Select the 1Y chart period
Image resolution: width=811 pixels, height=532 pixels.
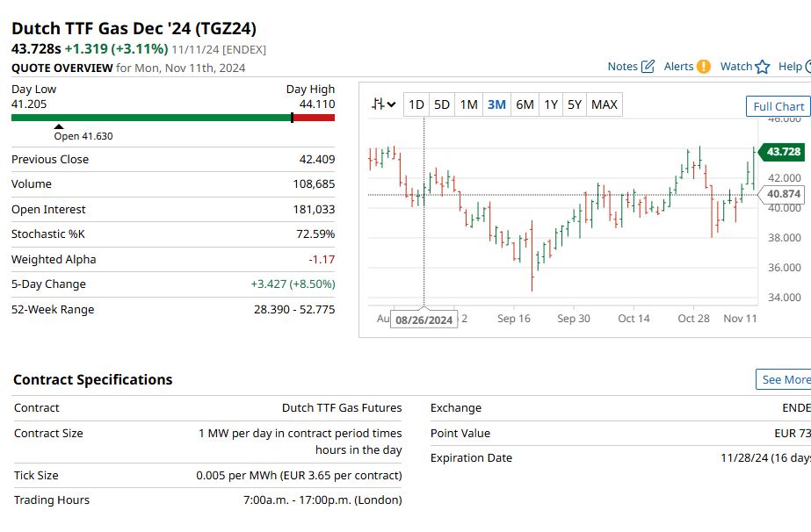[551, 105]
